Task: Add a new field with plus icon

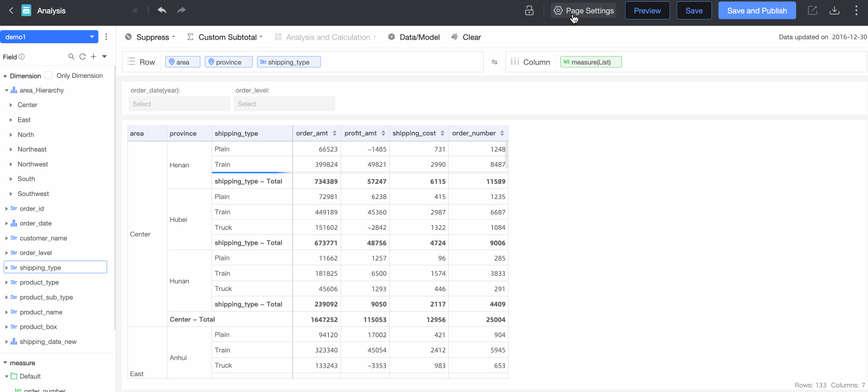Action: 93,57
